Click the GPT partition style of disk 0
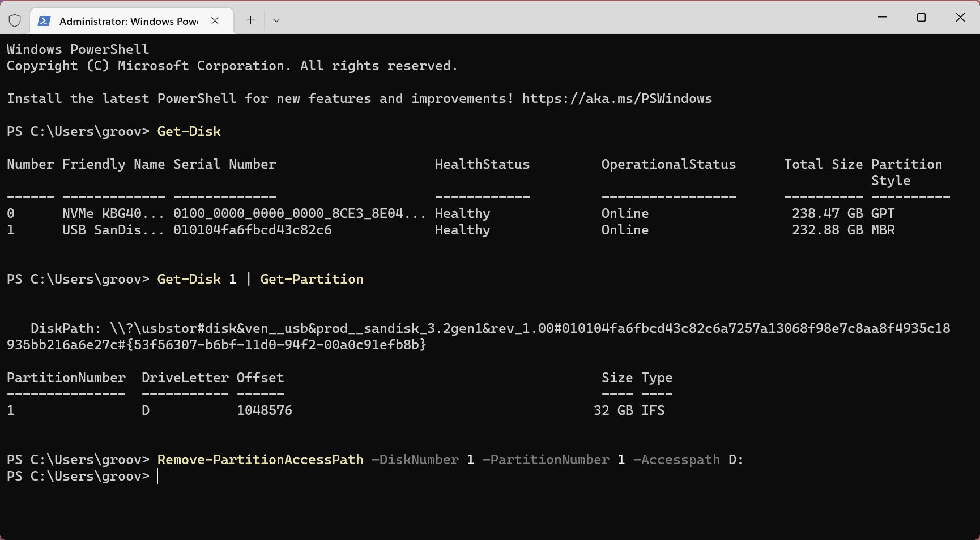 (x=883, y=213)
